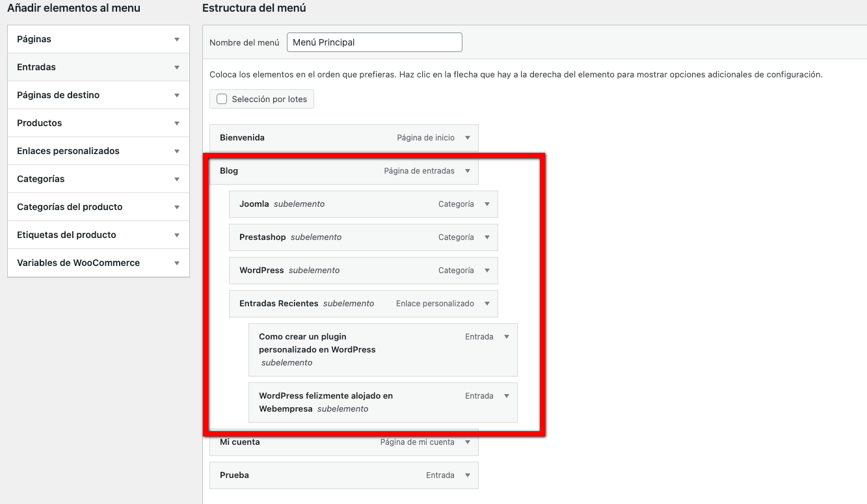
Task: Click 'Añadir elementos al menu' heading
Action: tap(73, 8)
